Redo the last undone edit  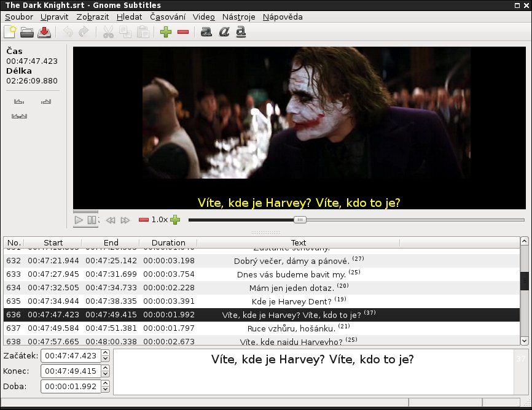84,32
